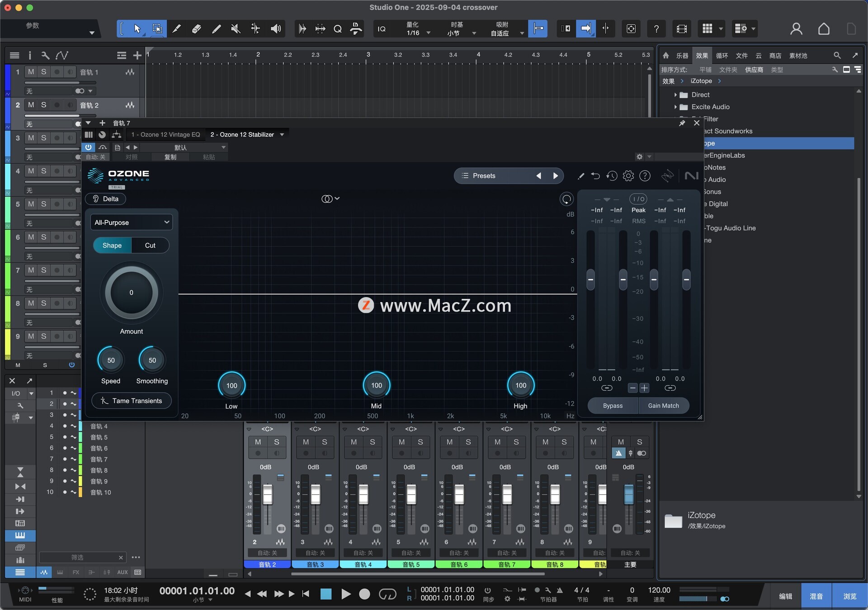Click Gain Match button
Viewport: 868px width, 610px height.
pyautogui.click(x=663, y=406)
